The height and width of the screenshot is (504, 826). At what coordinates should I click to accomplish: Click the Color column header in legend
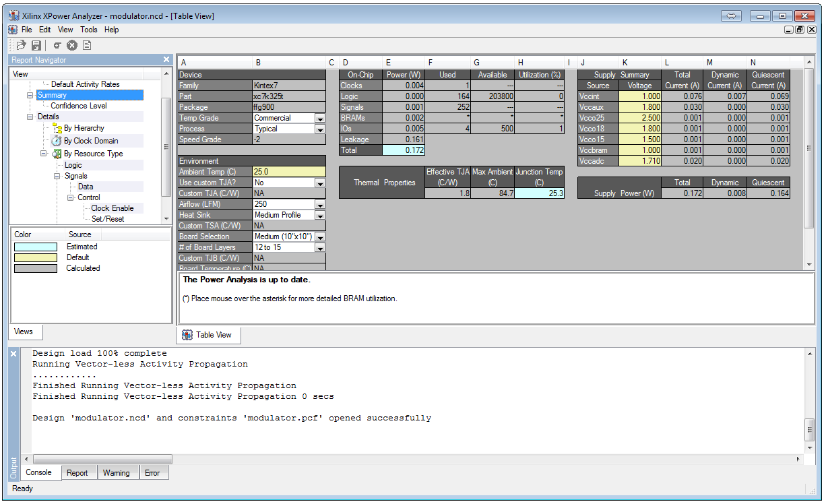[x=23, y=234]
